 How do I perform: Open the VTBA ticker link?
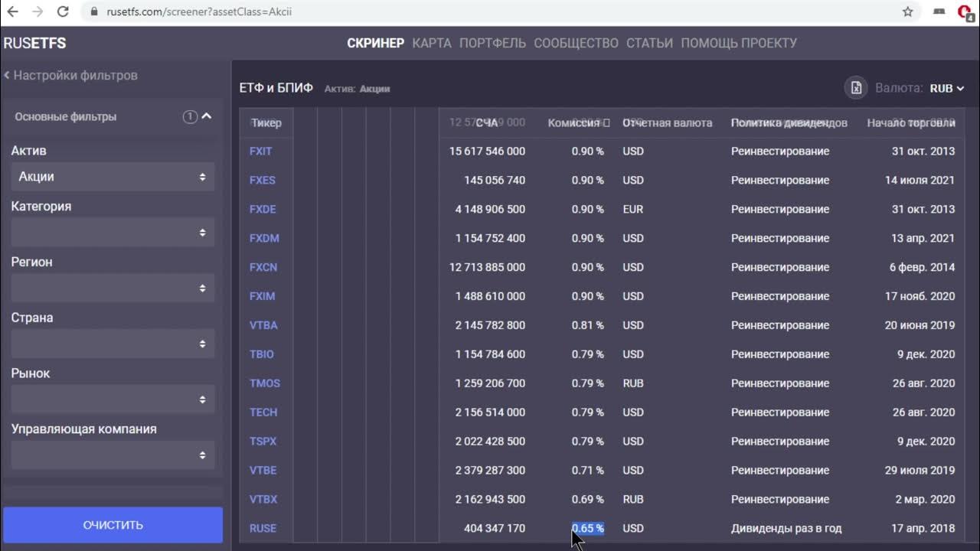coord(263,325)
